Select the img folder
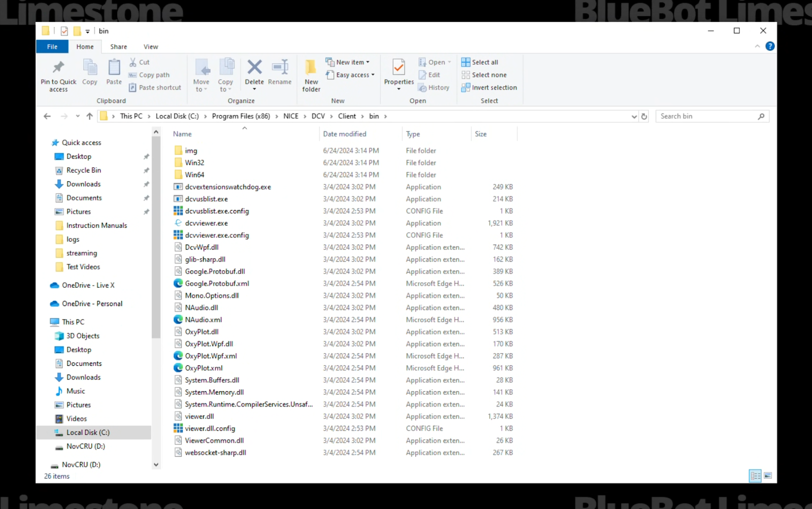812x509 pixels. [x=191, y=150]
